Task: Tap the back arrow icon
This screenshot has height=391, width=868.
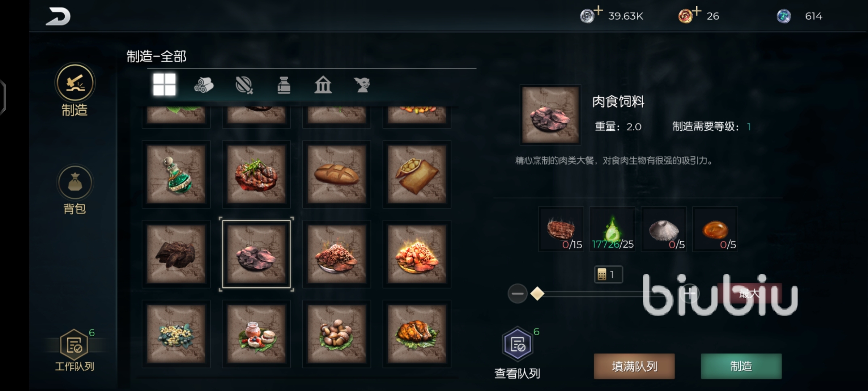Action: (x=58, y=17)
